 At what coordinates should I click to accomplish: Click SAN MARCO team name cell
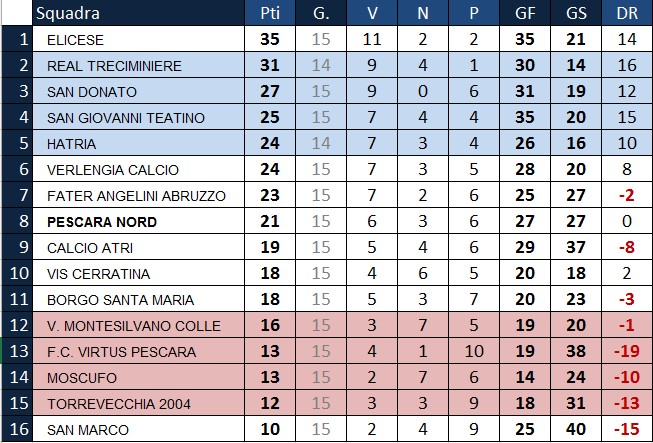138,429
